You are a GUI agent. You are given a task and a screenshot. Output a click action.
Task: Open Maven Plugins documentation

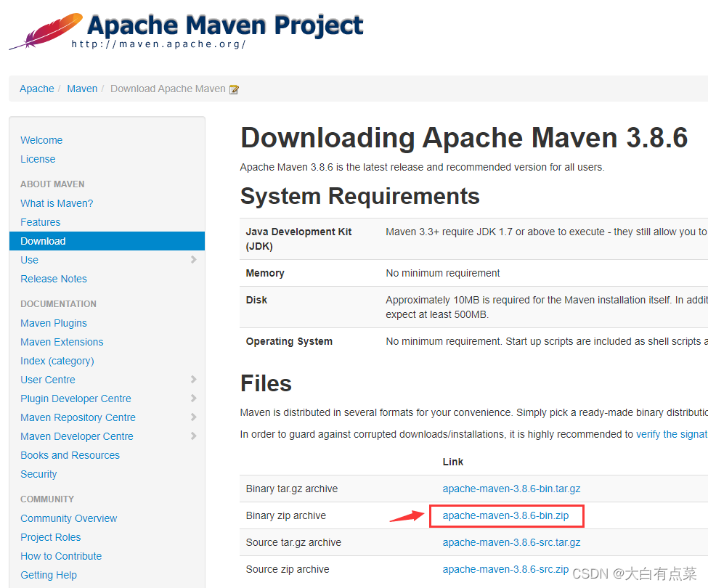pos(53,323)
